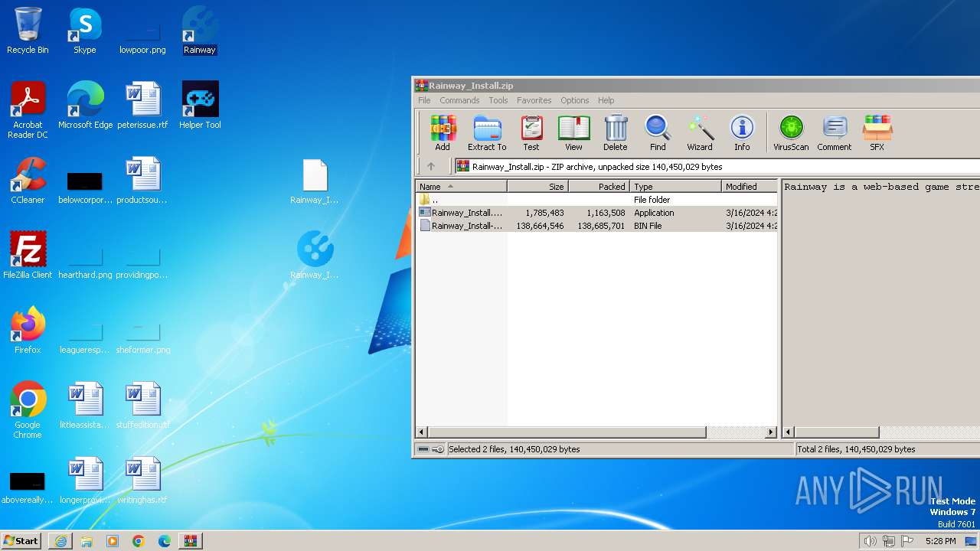Image resolution: width=980 pixels, height=551 pixels.
Task: Select Google Chrome desktop icon
Action: [28, 410]
